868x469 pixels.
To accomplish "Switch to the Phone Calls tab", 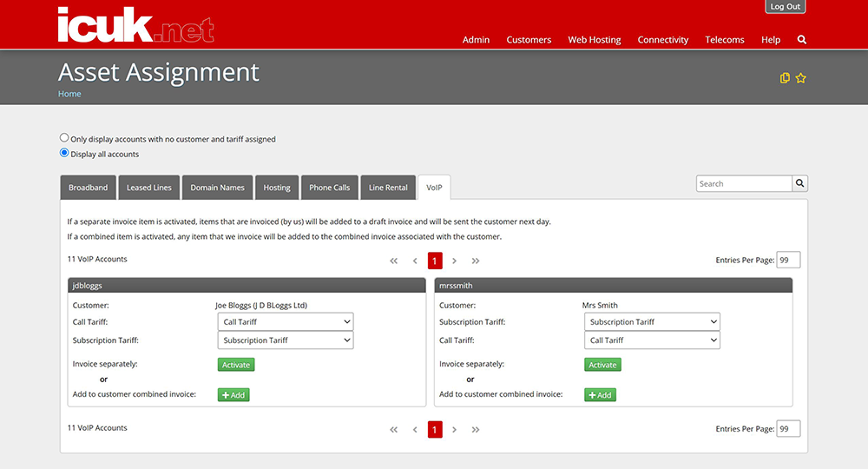I will click(x=329, y=188).
